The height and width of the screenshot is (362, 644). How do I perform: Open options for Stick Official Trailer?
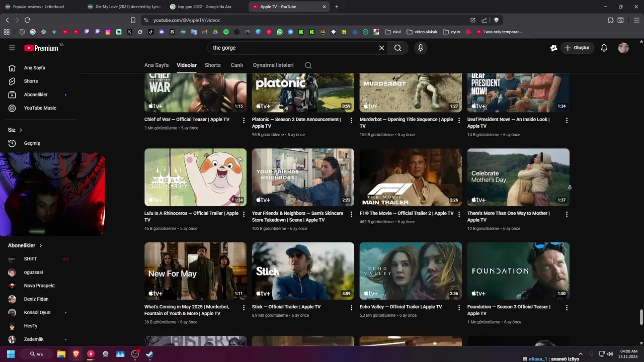[x=352, y=308]
